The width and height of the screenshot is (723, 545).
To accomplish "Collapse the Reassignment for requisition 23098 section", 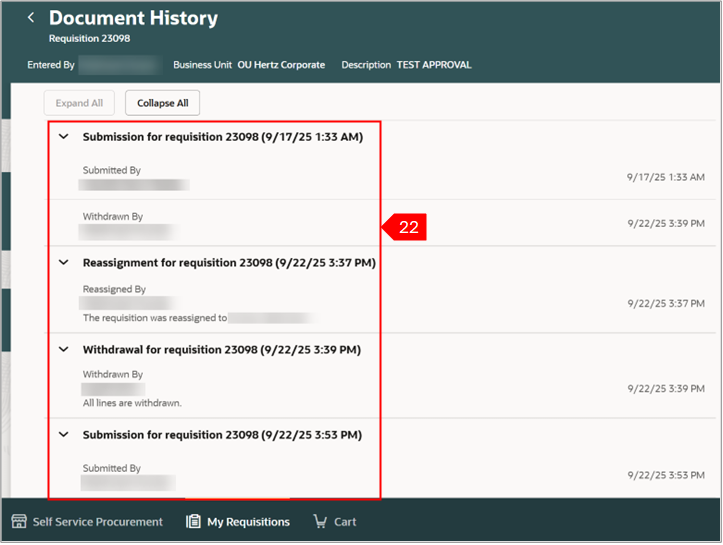I will pos(64,263).
